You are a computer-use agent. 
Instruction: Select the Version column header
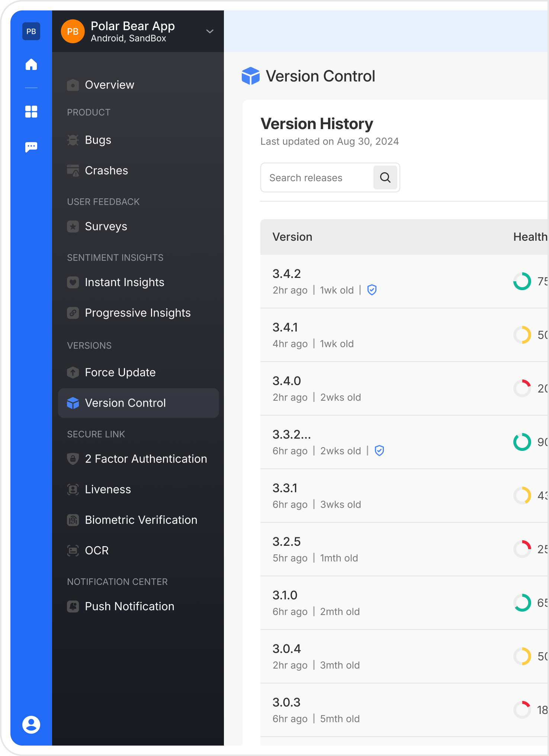coord(292,237)
